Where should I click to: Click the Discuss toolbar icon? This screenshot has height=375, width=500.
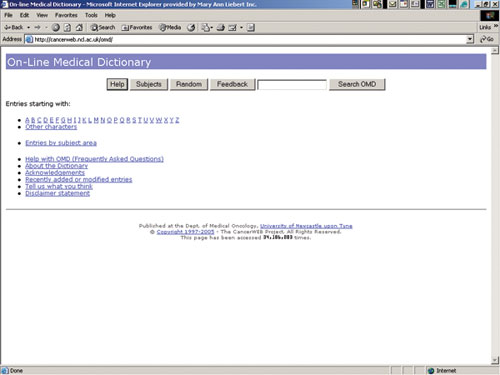click(251, 27)
